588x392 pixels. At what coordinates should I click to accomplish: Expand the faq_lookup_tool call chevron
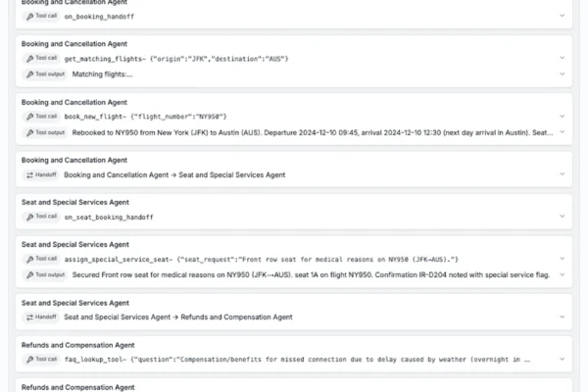(563, 360)
